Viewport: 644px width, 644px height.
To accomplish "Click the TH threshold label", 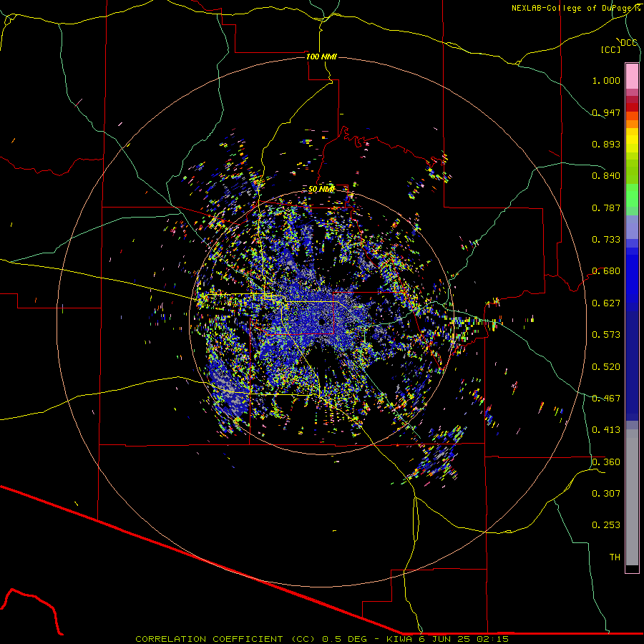I will coord(615,557).
